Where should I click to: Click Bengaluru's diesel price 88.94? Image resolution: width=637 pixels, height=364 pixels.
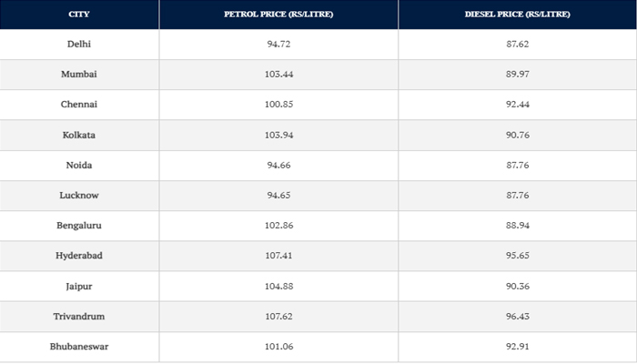[517, 226]
